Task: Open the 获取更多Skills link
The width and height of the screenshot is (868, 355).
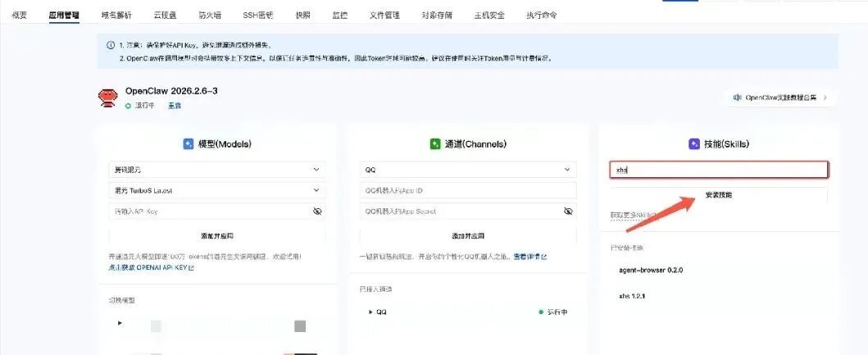Action: pos(633,215)
